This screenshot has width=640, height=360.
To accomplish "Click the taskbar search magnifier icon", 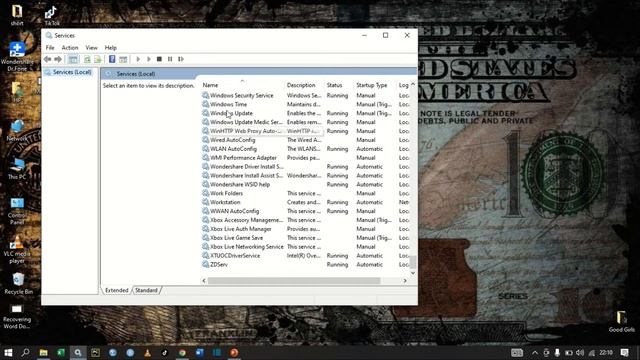I will 26,353.
